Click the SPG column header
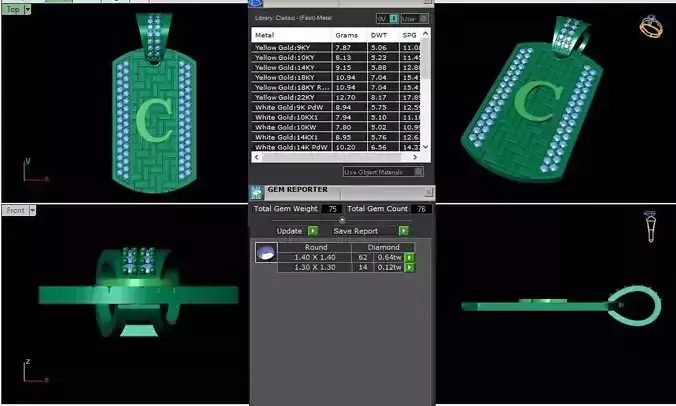 [410, 35]
